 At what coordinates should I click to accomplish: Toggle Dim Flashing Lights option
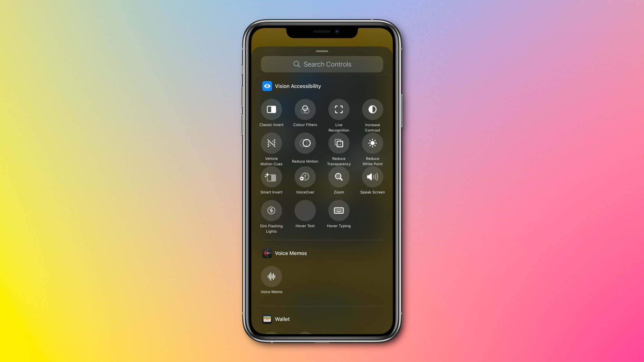tap(271, 210)
